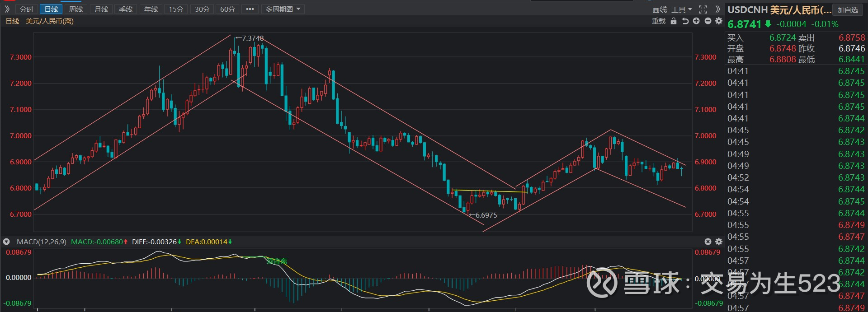
Task: Zoom in chart with plus icon
Action: click(x=696, y=21)
